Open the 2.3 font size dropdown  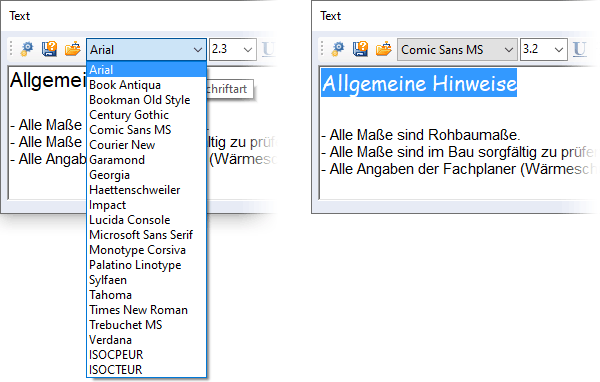248,50
